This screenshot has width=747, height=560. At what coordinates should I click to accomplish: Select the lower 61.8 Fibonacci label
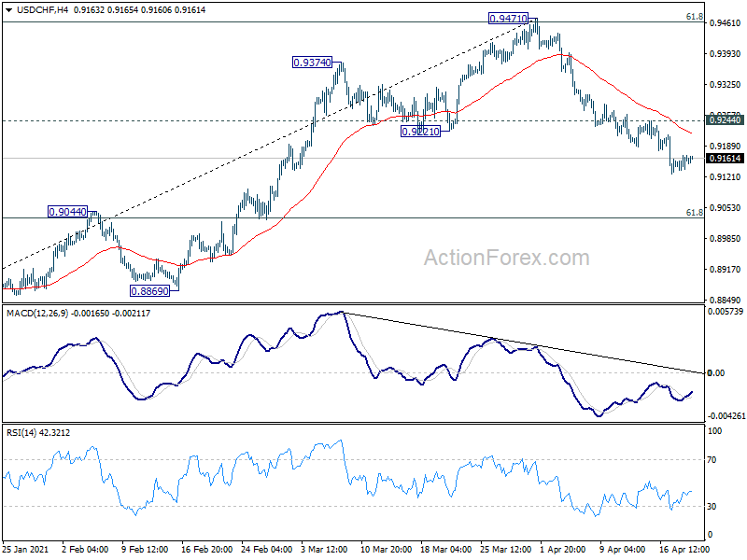pos(694,213)
